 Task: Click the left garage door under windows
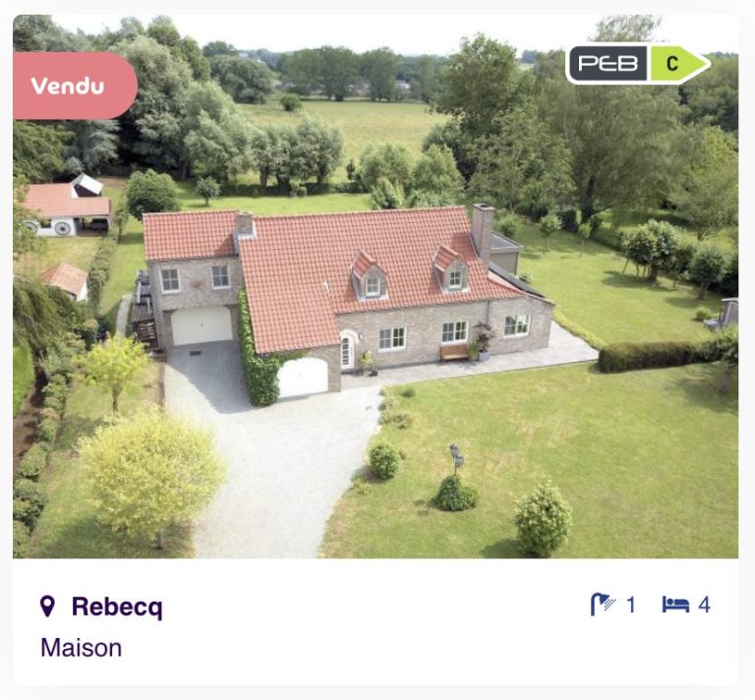tap(202, 325)
